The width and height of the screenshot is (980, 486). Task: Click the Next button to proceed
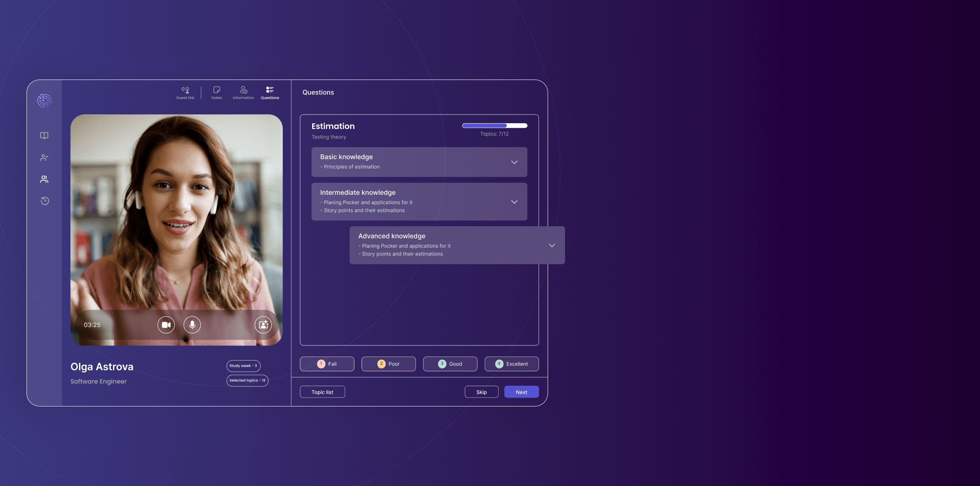tap(521, 391)
